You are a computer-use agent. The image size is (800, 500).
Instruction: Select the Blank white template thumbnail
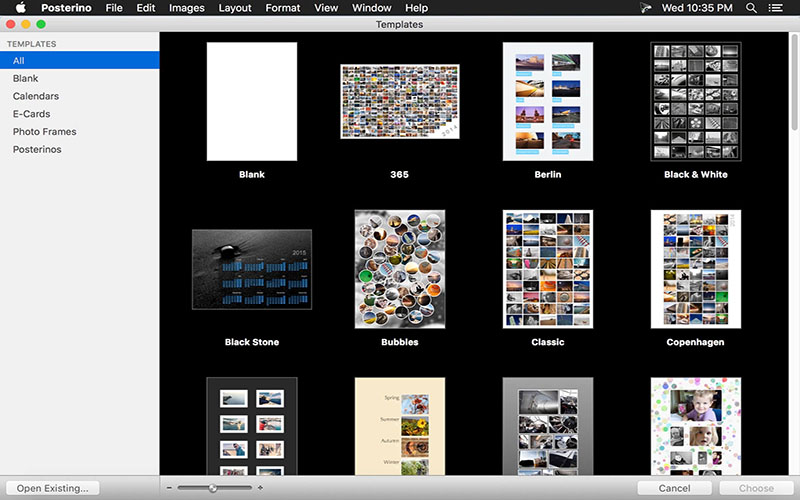click(x=252, y=102)
